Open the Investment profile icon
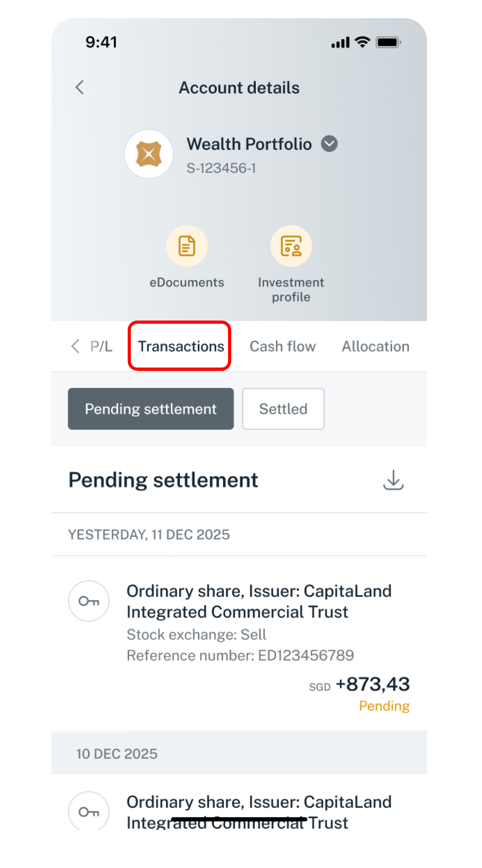 point(291,246)
